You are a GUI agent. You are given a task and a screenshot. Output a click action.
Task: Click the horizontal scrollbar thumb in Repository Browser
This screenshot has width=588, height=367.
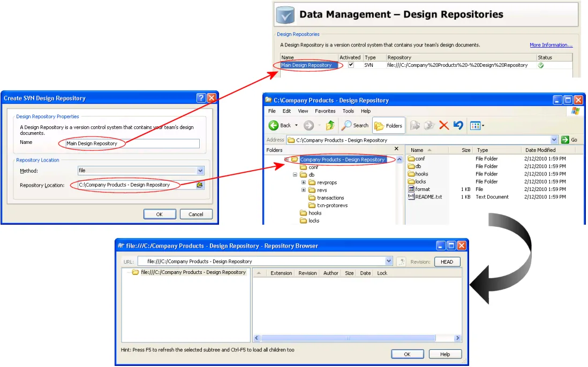(348, 338)
